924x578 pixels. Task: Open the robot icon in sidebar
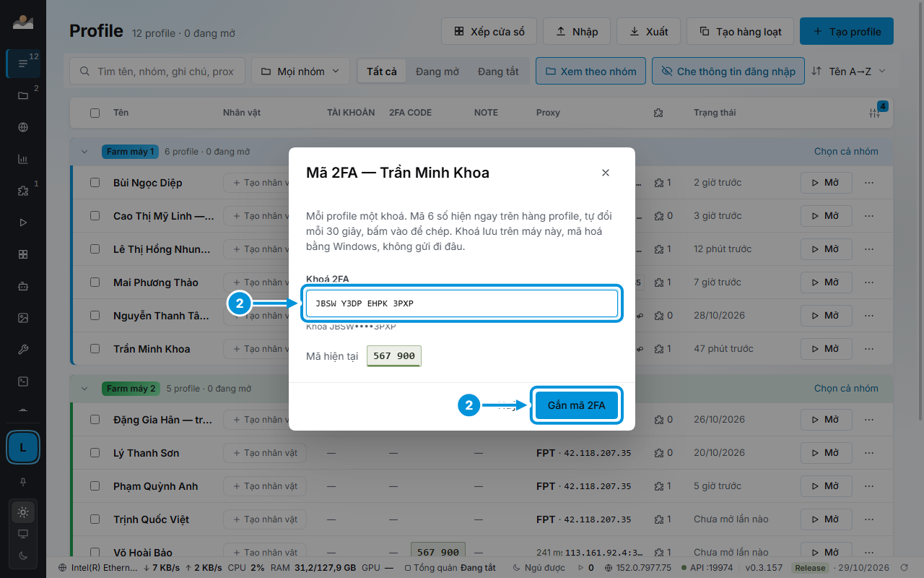coord(23,286)
